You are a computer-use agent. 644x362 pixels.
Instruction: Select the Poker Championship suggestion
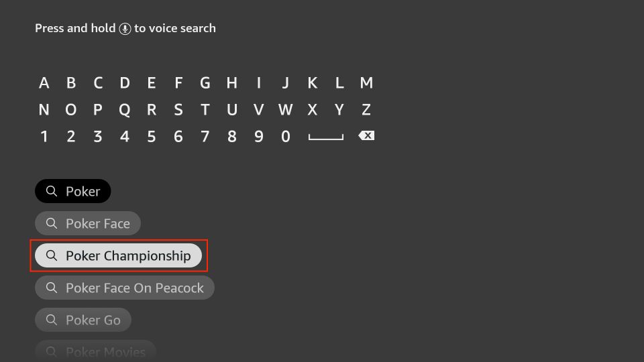pos(118,255)
